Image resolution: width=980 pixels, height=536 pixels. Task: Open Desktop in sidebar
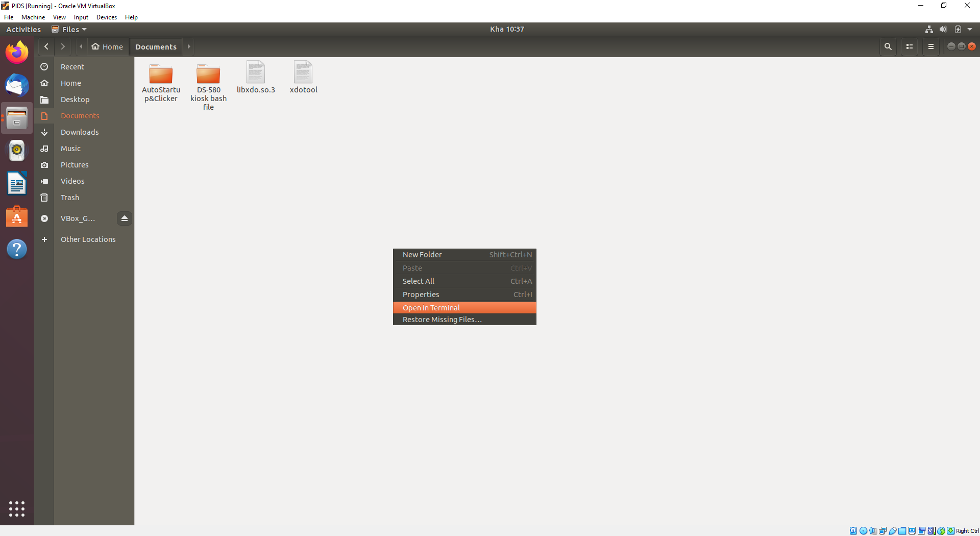click(x=84, y=100)
